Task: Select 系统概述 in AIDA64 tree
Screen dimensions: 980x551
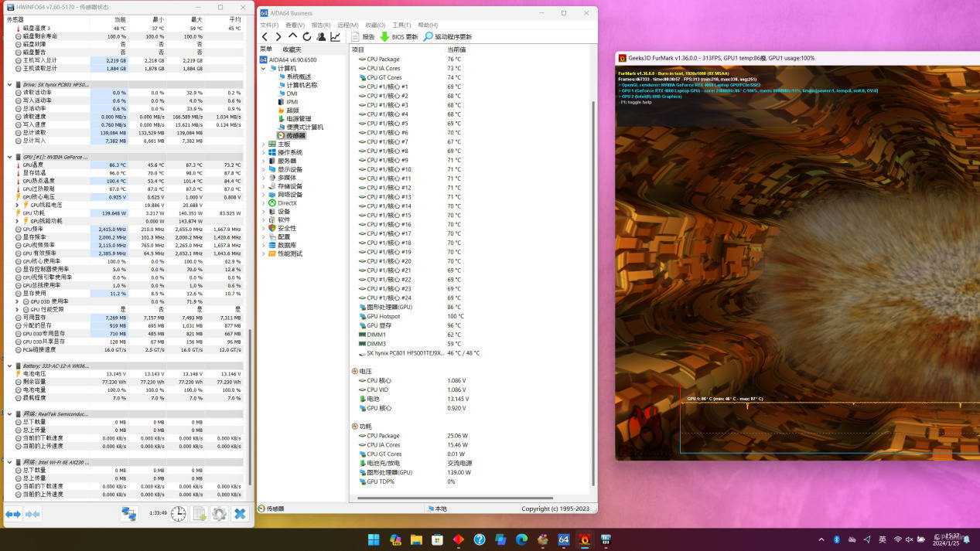Action: (299, 77)
